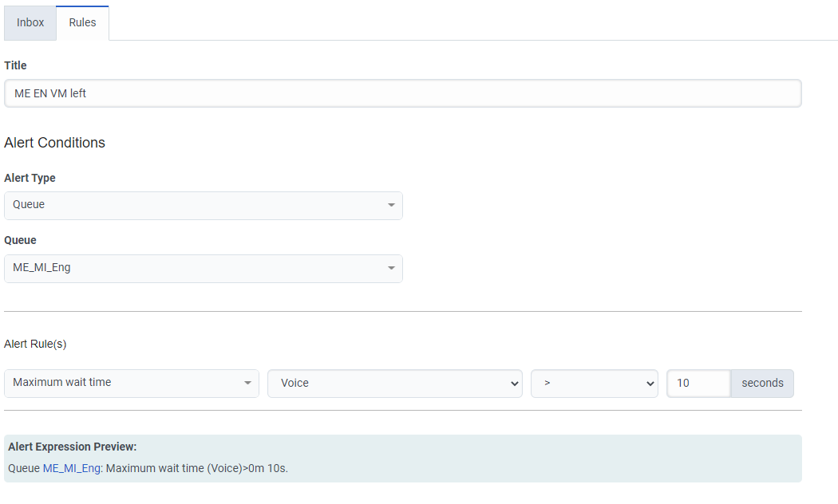Click the 'Alert Rule(s)' section label
838x504 pixels.
point(35,344)
